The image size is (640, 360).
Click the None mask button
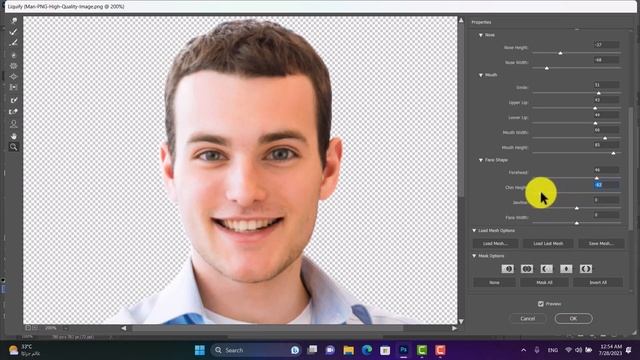[494, 282]
